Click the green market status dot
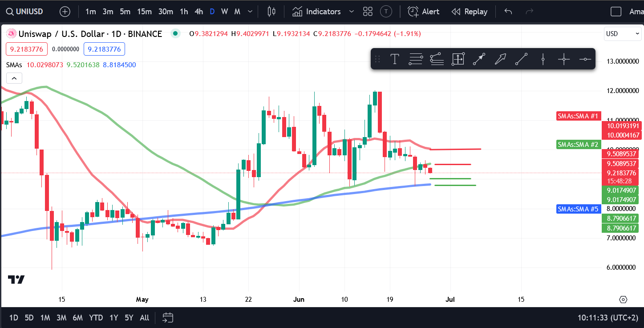 point(175,33)
